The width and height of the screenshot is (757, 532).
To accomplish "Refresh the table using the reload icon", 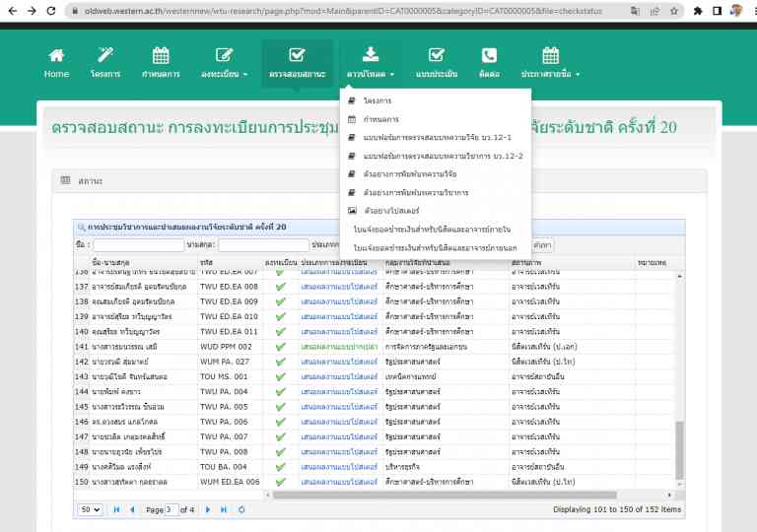I will click(241, 509).
